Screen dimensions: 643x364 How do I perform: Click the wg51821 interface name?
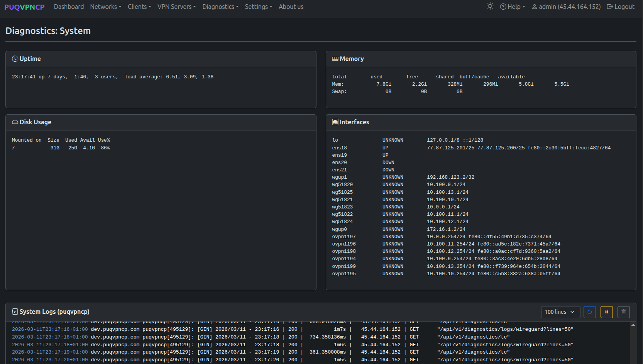(342, 200)
